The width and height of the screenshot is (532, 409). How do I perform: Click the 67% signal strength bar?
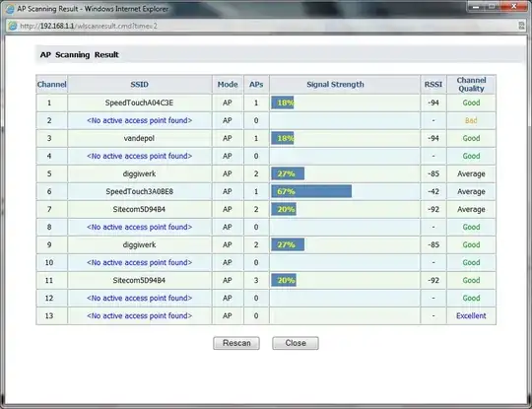pos(311,191)
